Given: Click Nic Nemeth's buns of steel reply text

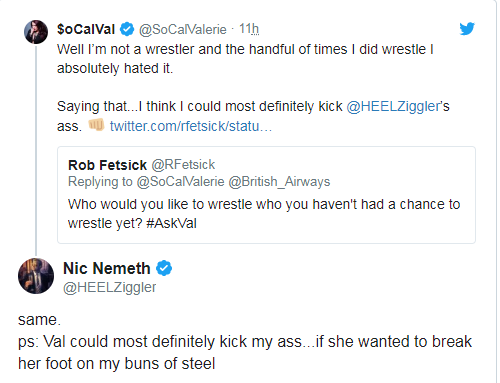Looking at the screenshot, I should click(x=245, y=342).
